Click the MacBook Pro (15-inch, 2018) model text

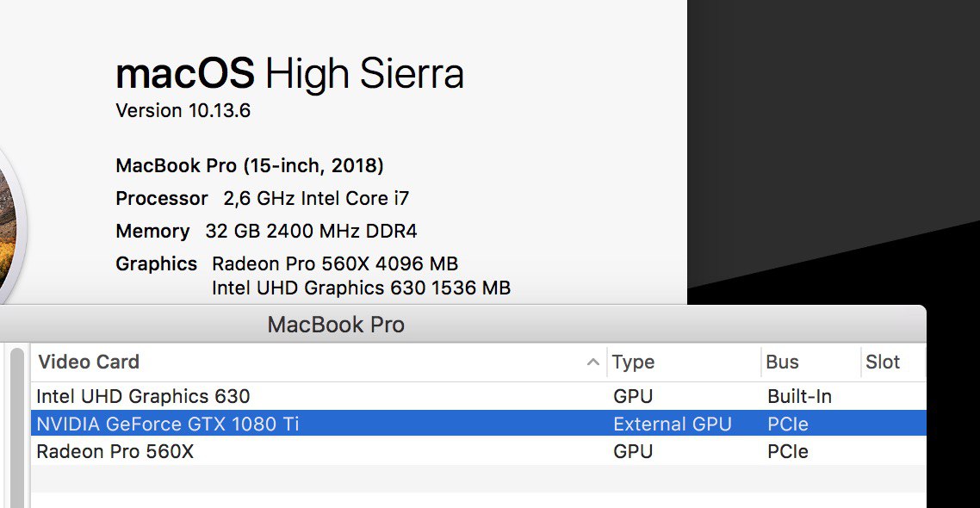point(250,165)
